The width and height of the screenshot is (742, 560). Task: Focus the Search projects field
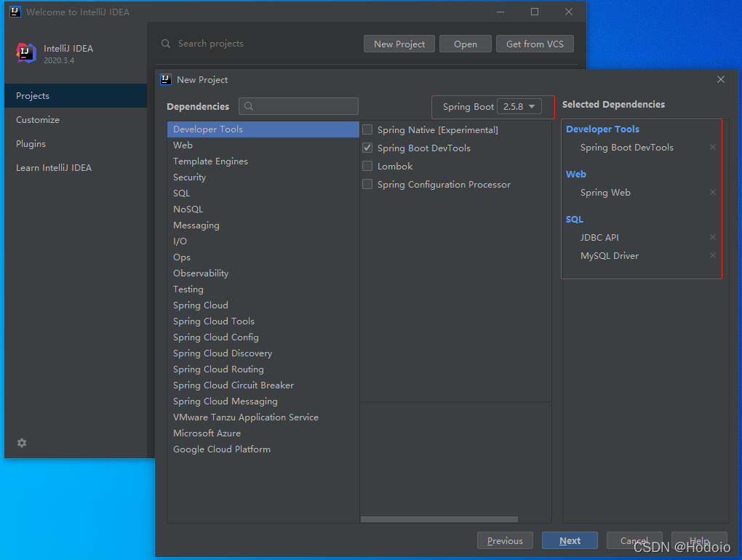(260, 44)
